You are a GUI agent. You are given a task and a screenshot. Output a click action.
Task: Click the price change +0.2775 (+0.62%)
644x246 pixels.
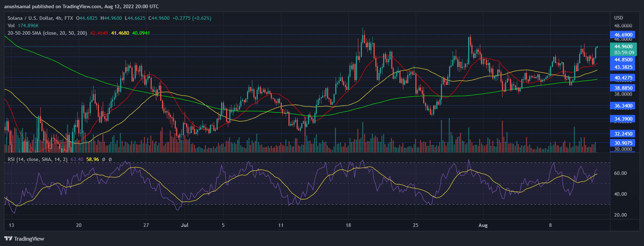click(x=192, y=18)
